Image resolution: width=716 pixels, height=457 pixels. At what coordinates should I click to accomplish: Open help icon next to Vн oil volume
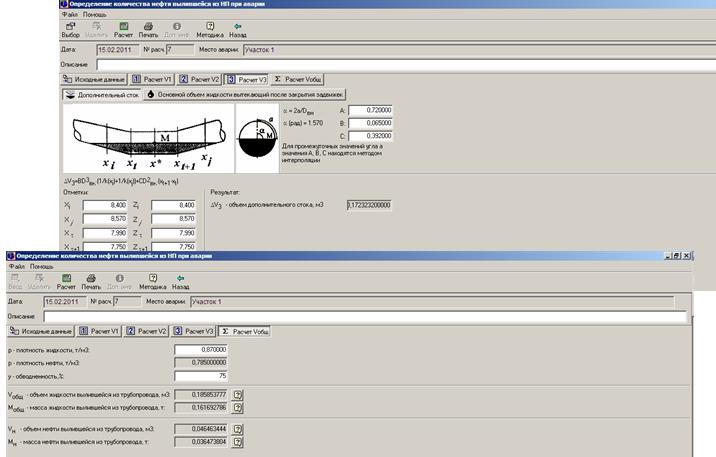pos(238,427)
